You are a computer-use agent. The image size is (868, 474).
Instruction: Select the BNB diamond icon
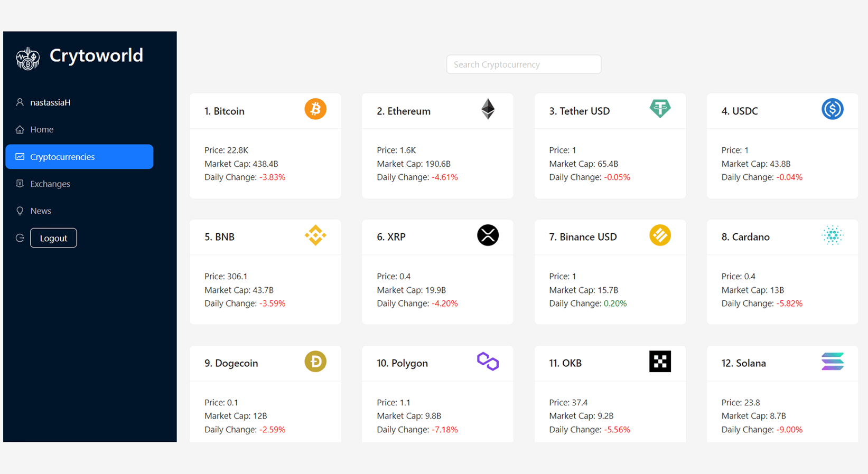point(315,235)
